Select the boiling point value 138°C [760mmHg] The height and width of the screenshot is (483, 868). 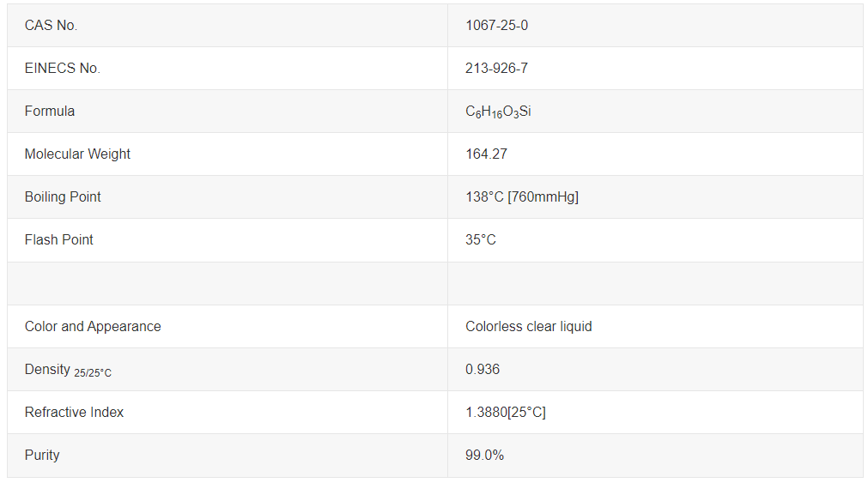click(522, 197)
